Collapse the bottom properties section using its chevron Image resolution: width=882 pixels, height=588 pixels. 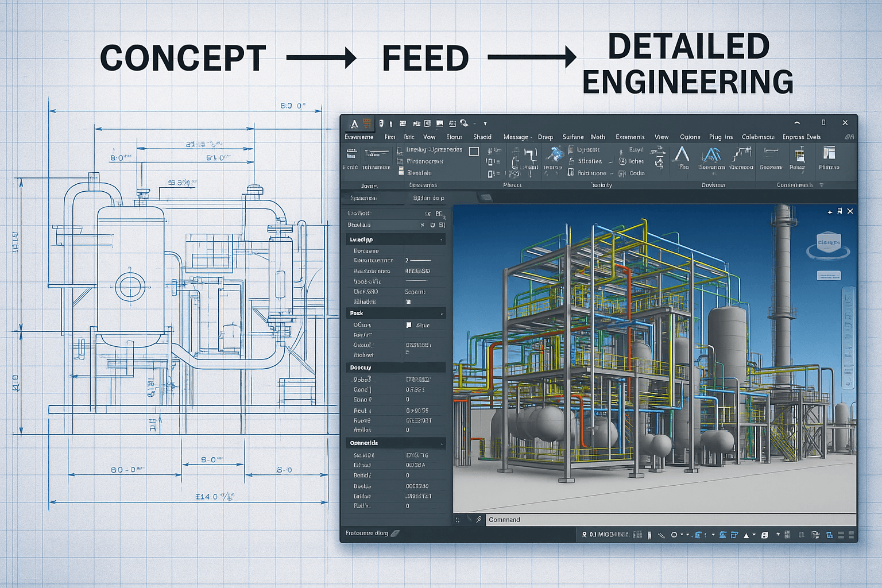[x=442, y=443]
